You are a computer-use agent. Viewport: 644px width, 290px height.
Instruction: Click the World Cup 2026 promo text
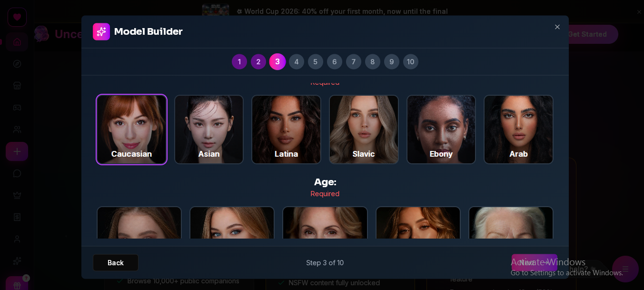[342, 11]
